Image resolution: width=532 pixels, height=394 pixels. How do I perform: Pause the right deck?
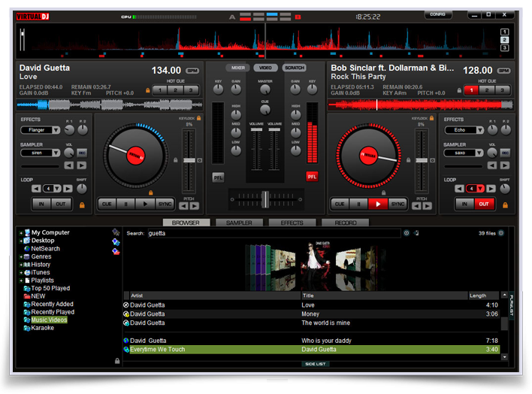coord(358,204)
